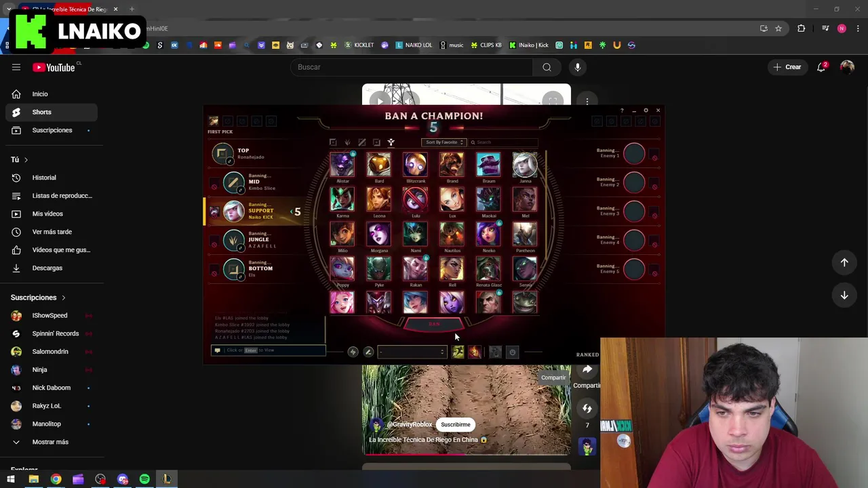
Task: Select the Morgana portrait
Action: coord(379,234)
